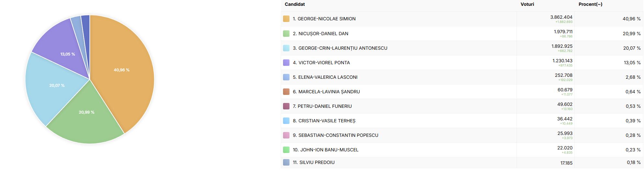Click the 20,99 % value in Nicușor-Daniel Dan row
This screenshot has width=644, height=173.
(x=631, y=34)
